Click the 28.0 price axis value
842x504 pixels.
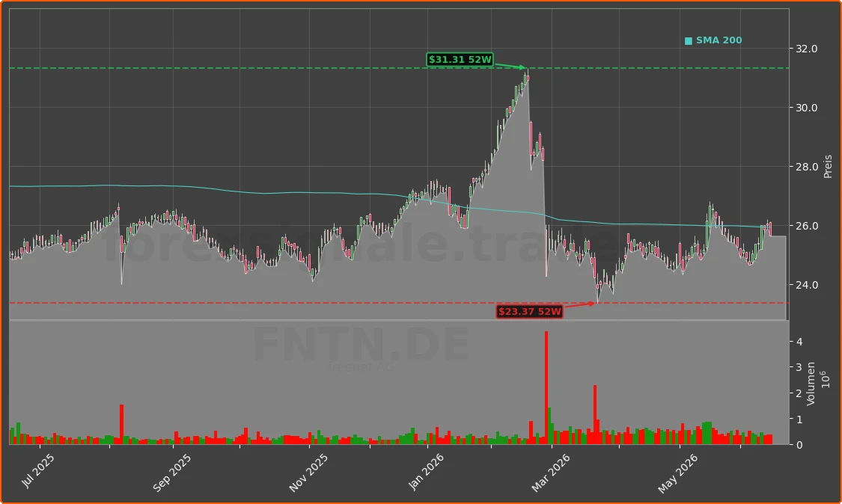coord(806,167)
